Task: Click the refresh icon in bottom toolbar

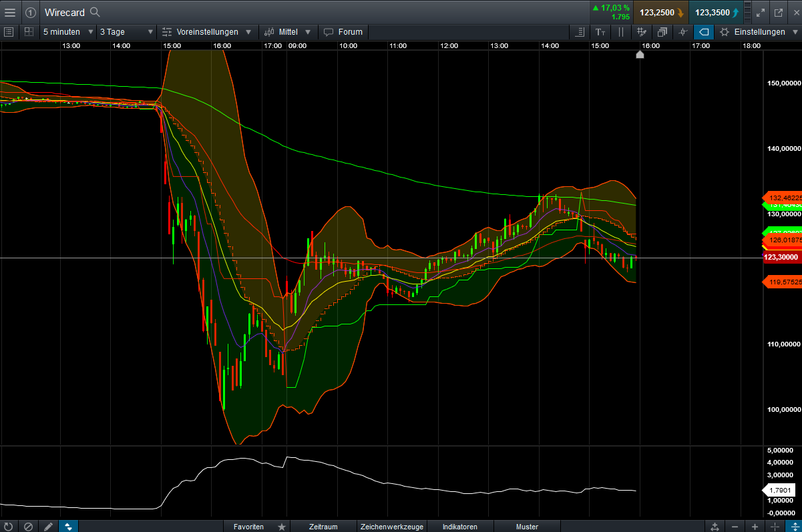Action: [x=8, y=527]
